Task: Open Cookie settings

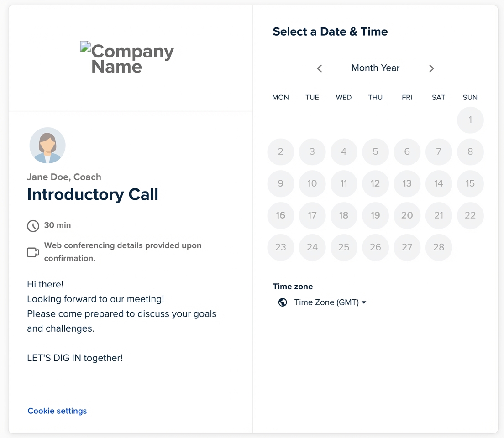Action: click(57, 411)
